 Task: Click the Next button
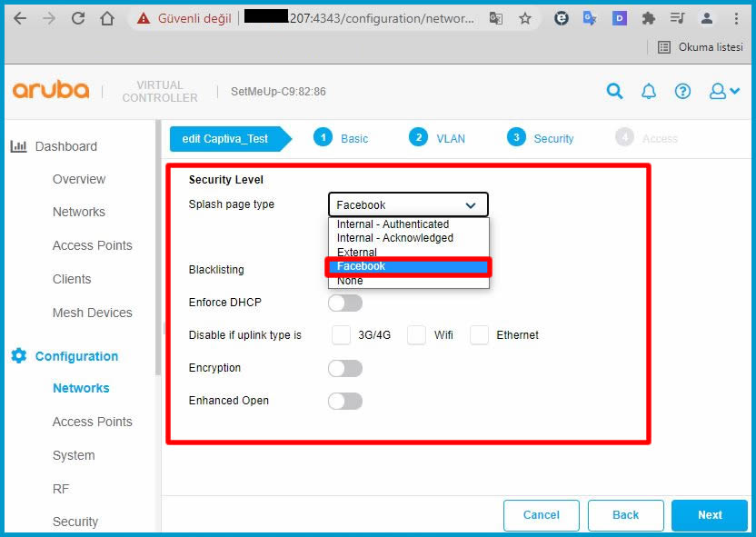coord(710,515)
